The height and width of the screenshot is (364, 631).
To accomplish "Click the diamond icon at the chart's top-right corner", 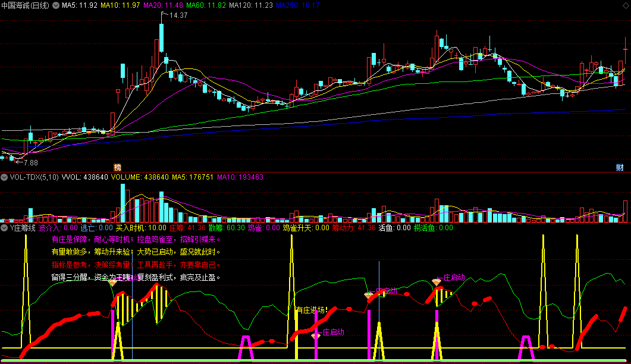I will click(626, 5).
